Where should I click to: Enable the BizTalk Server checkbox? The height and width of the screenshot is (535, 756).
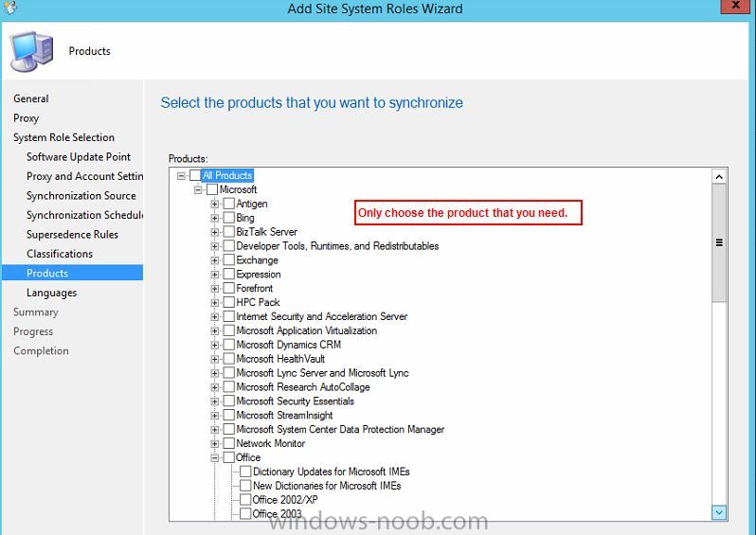click(229, 232)
